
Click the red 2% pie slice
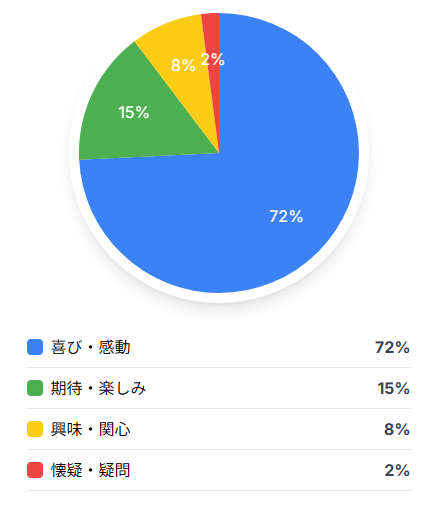coord(213,40)
